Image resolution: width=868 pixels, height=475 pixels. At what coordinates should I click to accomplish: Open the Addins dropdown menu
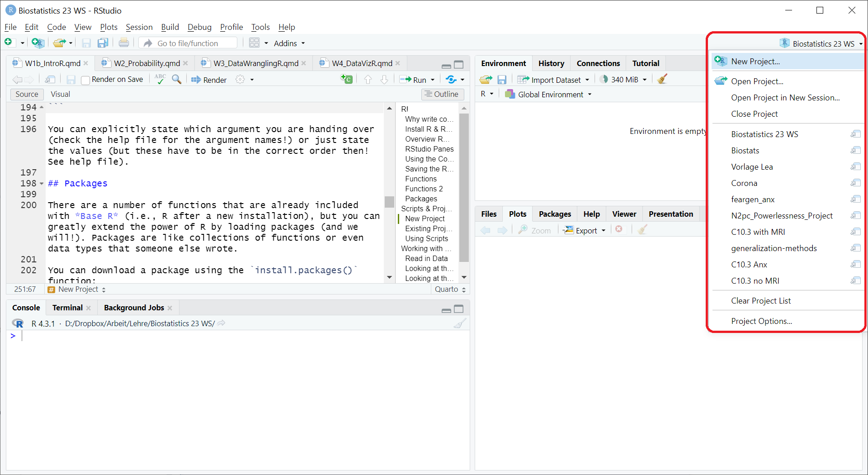click(289, 43)
